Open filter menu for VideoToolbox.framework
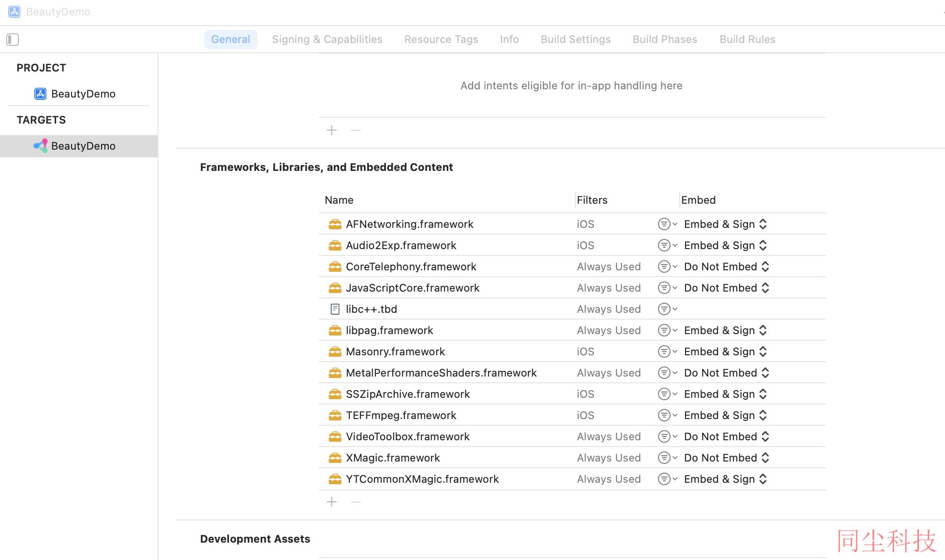The image size is (945, 560). (x=668, y=436)
